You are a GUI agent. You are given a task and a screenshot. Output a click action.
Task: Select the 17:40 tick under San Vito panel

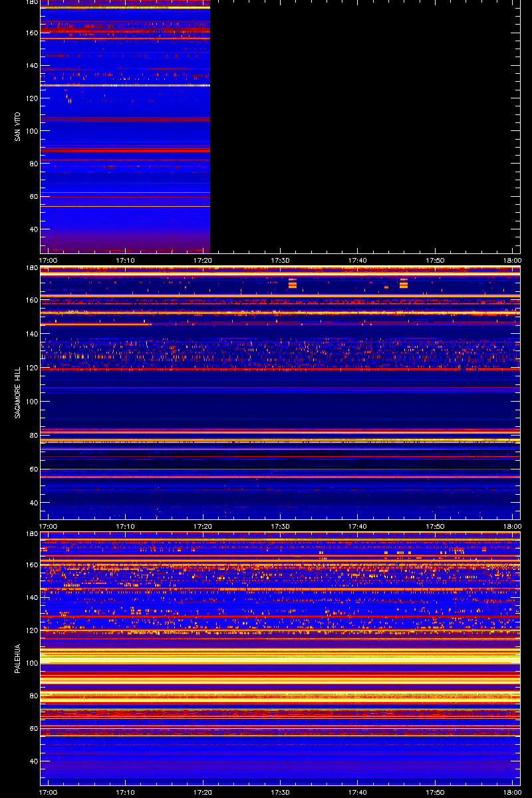358,261
